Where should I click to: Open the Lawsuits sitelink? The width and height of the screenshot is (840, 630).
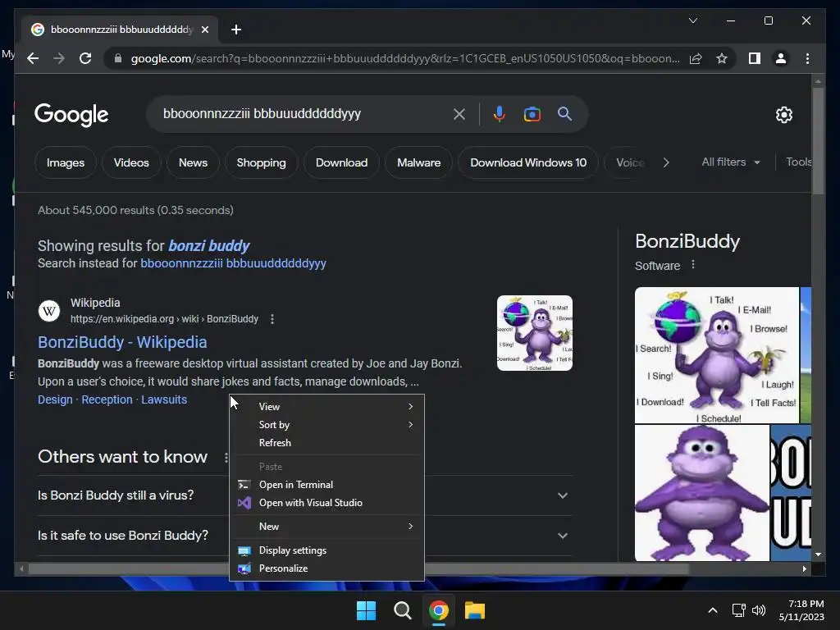pyautogui.click(x=164, y=399)
